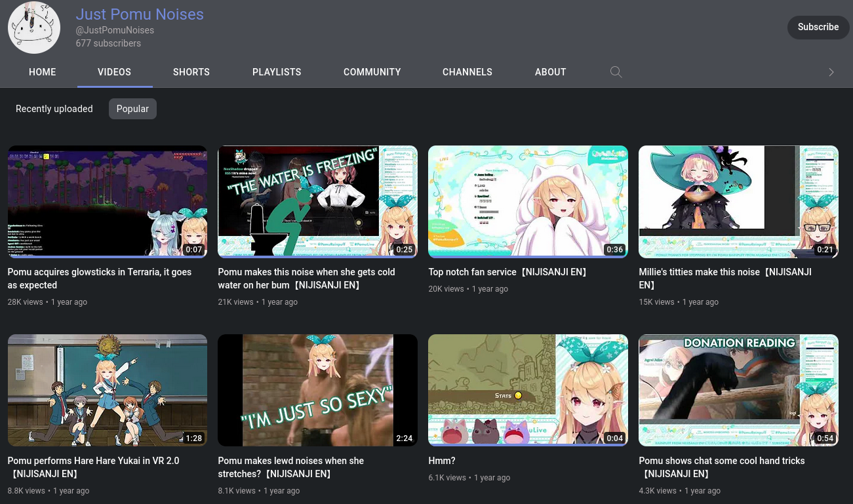The width and height of the screenshot is (853, 504).
Task: Open title 'Pomu shows chat some cool hand tricks'
Action: point(722,467)
